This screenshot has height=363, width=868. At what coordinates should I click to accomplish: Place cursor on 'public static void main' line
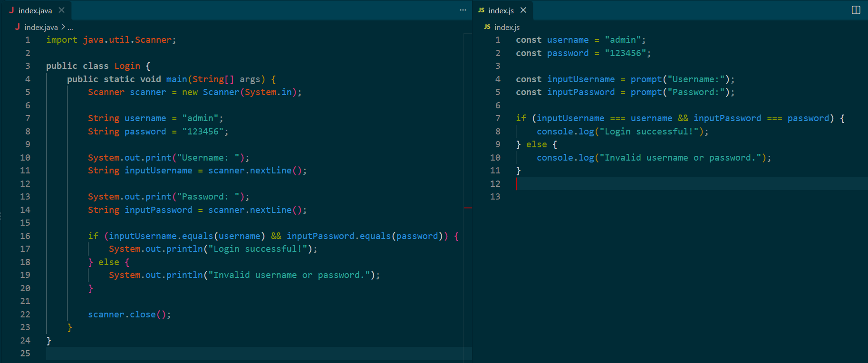(x=172, y=79)
